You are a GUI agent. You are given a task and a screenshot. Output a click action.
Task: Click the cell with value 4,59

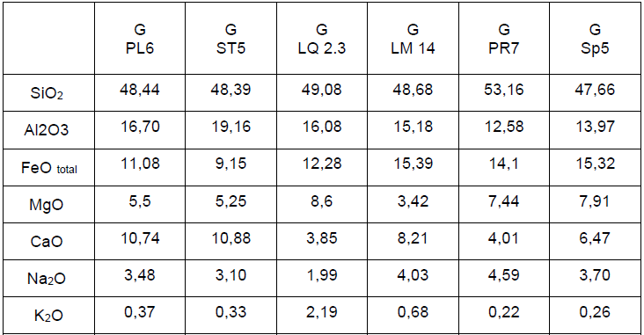click(504, 279)
